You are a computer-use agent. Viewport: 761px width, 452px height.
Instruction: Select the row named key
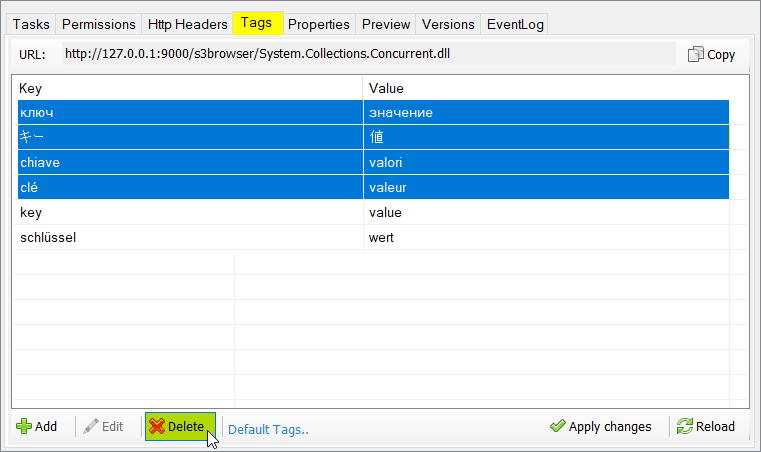pyautogui.click(x=373, y=212)
